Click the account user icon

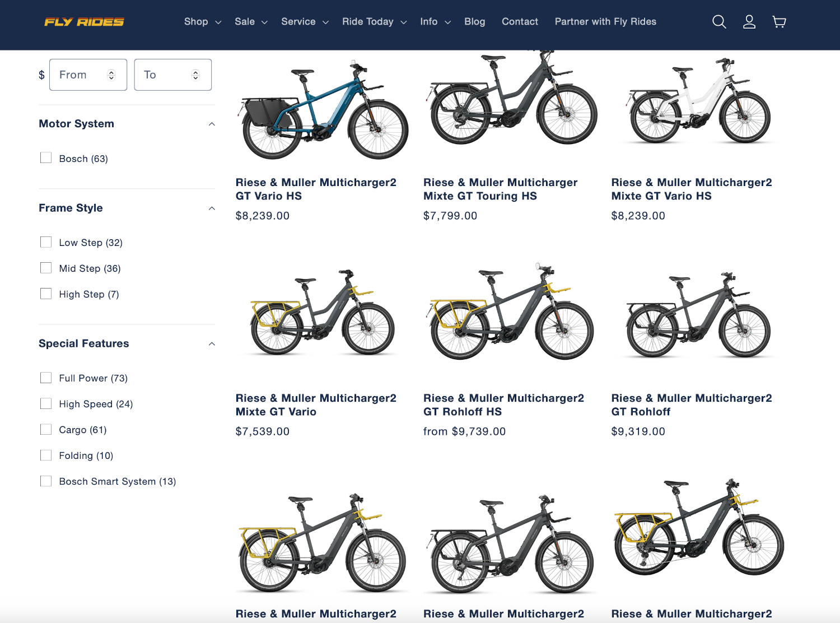click(749, 22)
